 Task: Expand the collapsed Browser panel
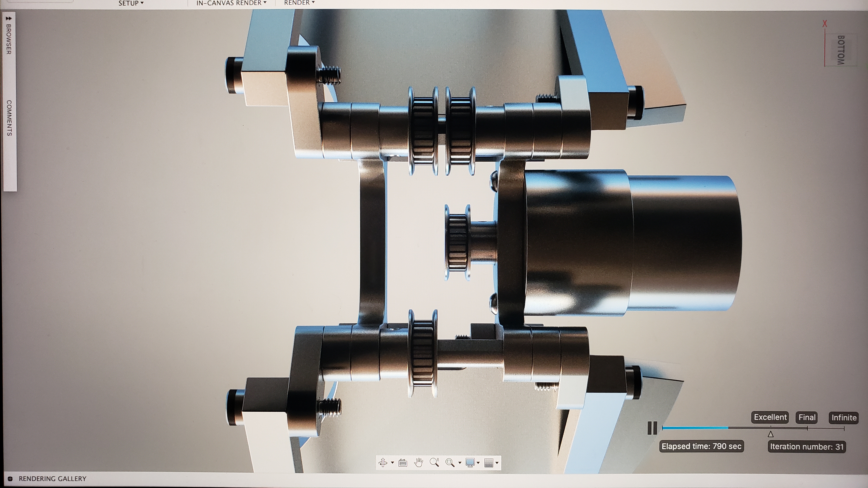pos(9,19)
